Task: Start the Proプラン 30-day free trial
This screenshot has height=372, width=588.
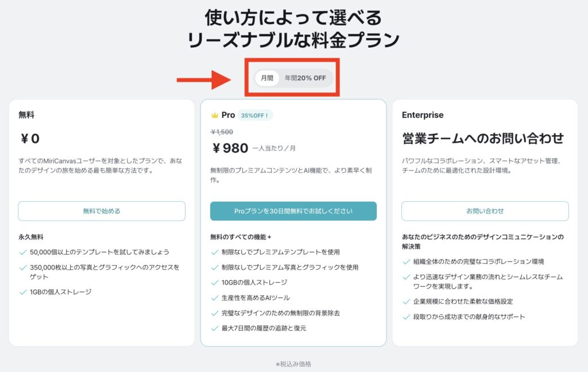Action: 293,211
